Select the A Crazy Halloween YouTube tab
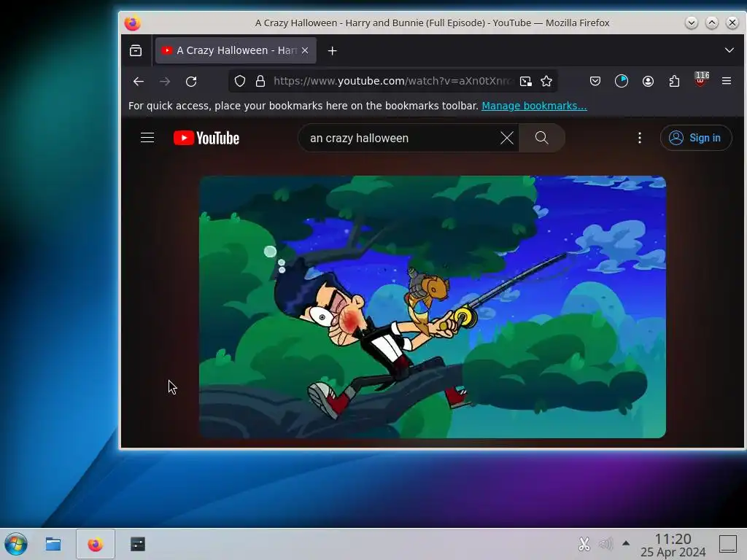 [236, 50]
